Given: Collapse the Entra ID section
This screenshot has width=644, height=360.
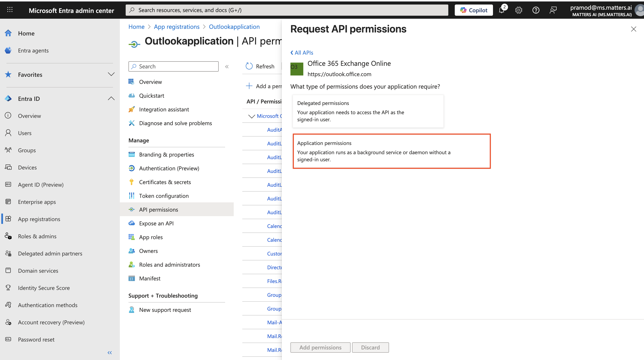Looking at the screenshot, I should point(111,99).
